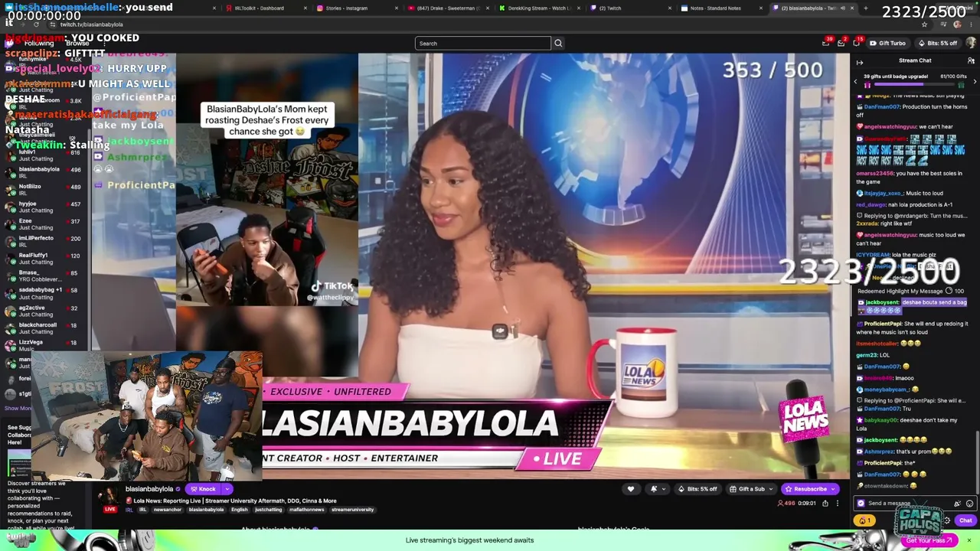Open the chat community users list
The width and height of the screenshot is (980, 551).
click(971, 60)
